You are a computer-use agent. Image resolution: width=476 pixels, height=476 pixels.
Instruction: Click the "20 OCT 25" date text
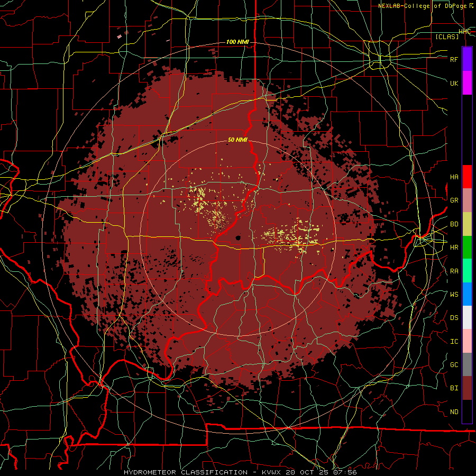(x=307, y=472)
